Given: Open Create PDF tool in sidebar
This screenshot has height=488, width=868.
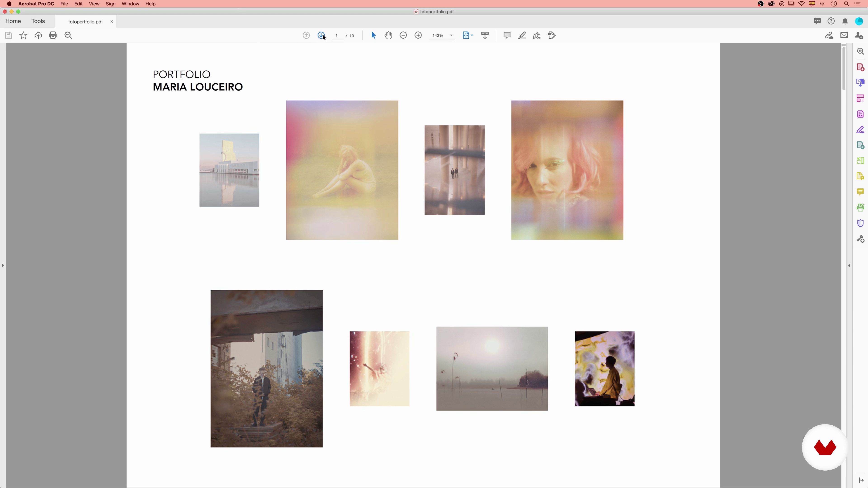Looking at the screenshot, I should coord(861,67).
